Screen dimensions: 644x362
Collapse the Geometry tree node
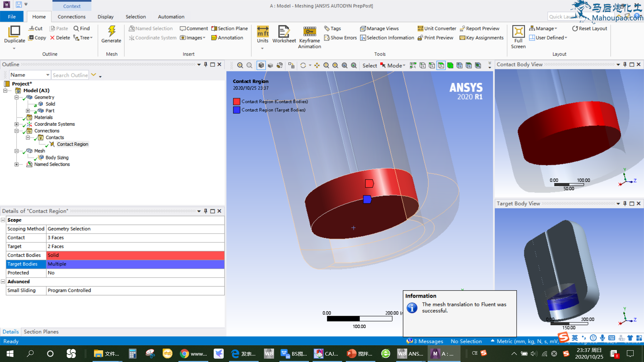pos(16,97)
